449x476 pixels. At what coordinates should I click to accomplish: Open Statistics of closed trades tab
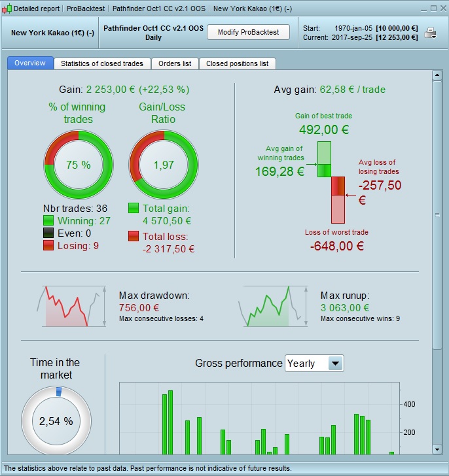point(102,63)
